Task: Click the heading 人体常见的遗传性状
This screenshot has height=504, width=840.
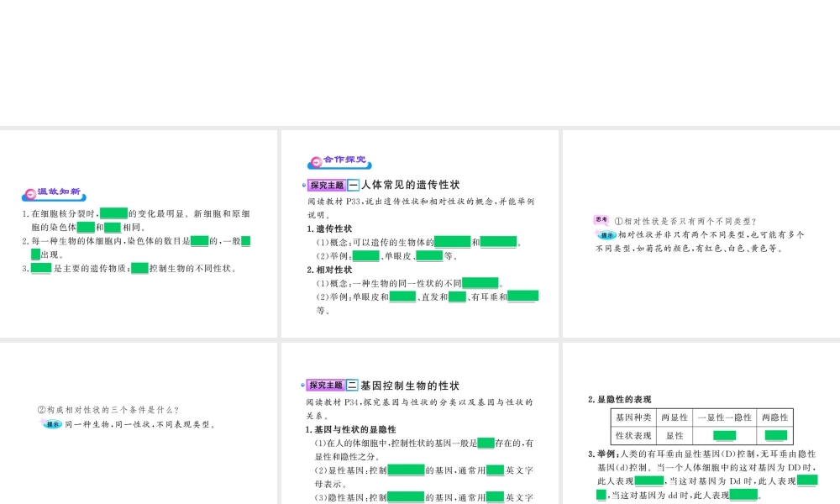Action: click(x=411, y=185)
